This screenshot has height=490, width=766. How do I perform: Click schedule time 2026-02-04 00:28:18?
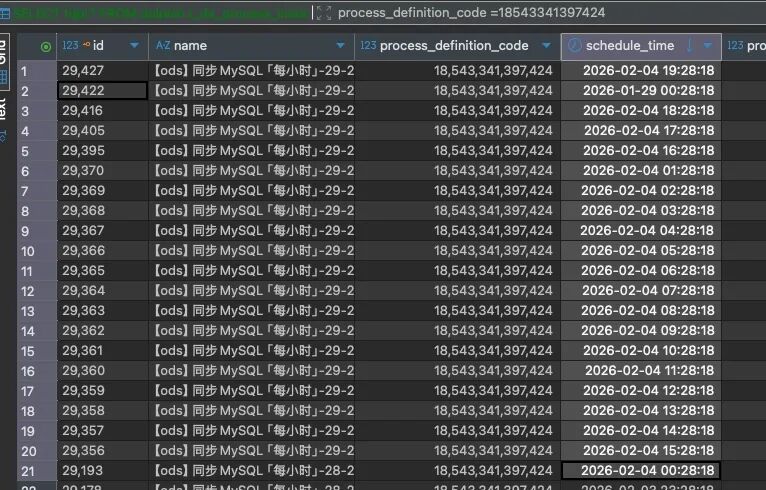[641, 471]
